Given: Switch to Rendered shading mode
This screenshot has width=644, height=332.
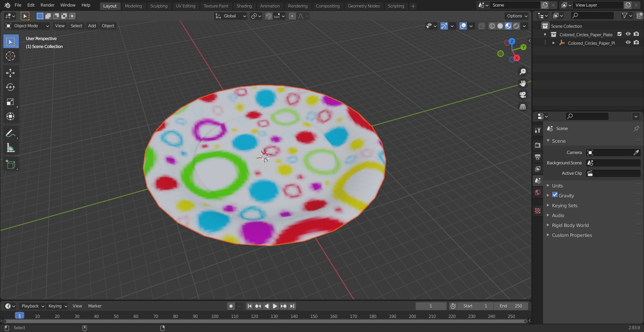Looking at the screenshot, I should 516,26.
